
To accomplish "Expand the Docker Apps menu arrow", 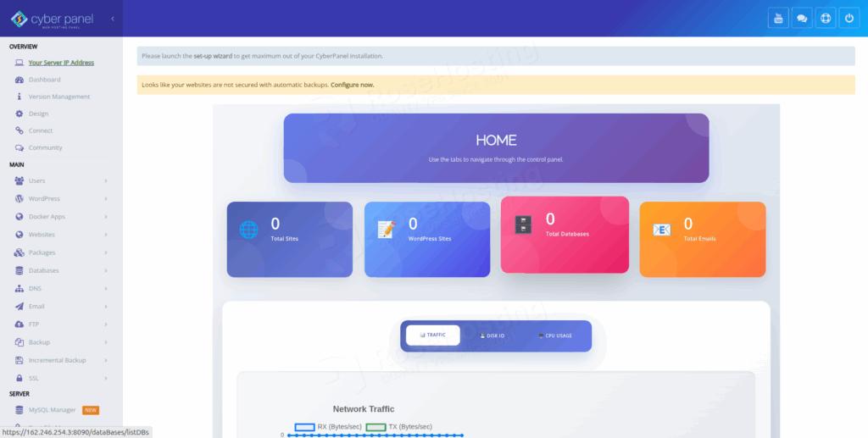I will pyautogui.click(x=106, y=217).
